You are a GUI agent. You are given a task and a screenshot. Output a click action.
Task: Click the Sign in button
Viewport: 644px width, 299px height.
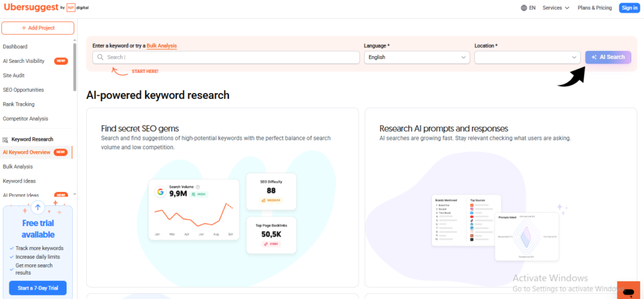click(x=629, y=8)
